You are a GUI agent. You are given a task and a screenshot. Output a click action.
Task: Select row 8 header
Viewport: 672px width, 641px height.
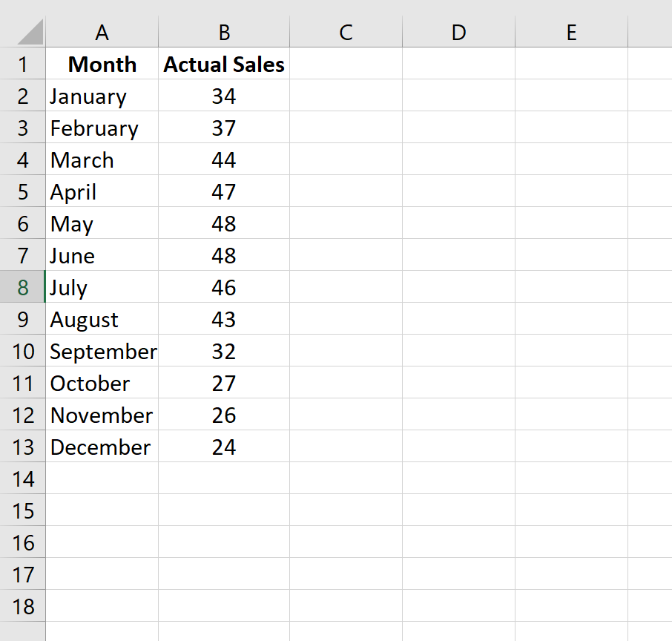(x=23, y=287)
